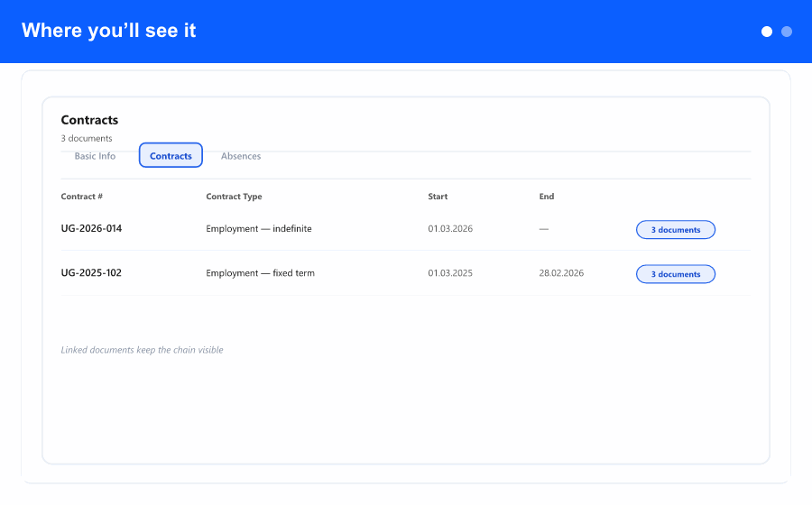The width and height of the screenshot is (812, 505).
Task: Click the 'Where you'll see it' title
Action: [x=109, y=31]
